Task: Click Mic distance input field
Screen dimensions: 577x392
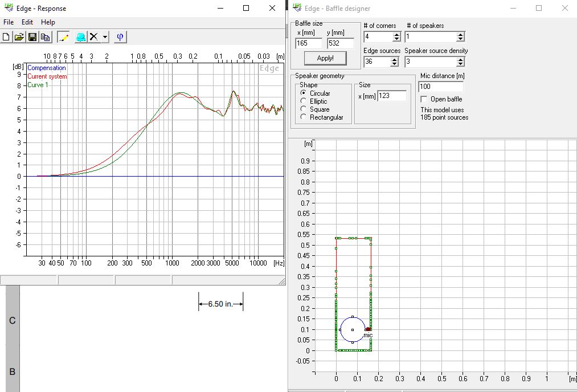Action: 441,87
